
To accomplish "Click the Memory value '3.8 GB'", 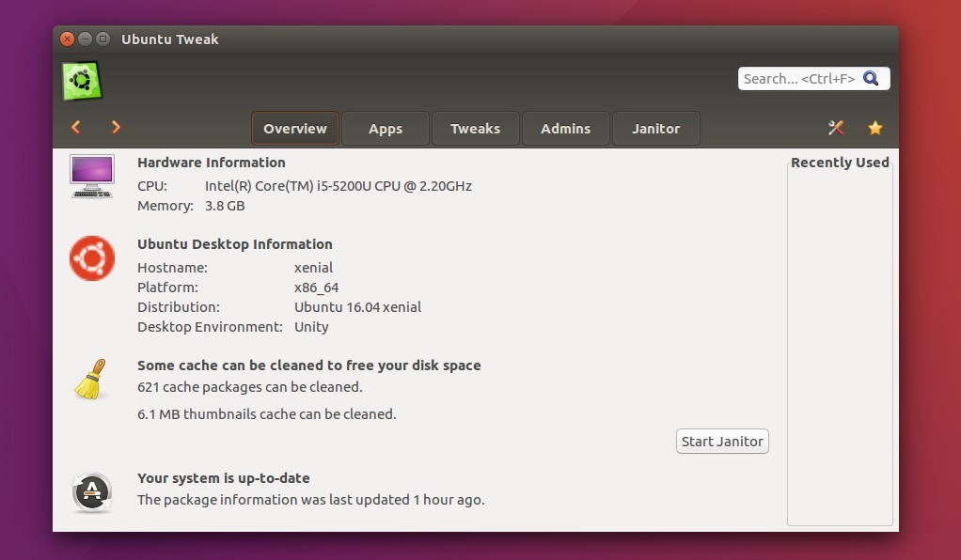I will [x=225, y=206].
